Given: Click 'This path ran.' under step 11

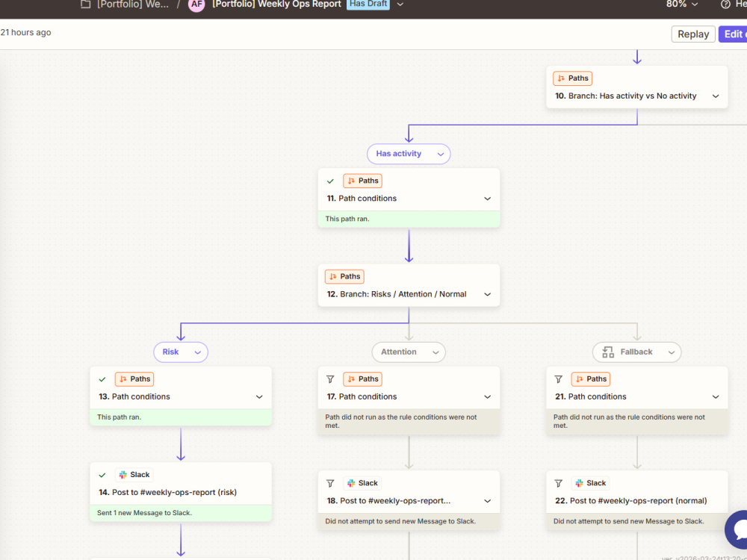Looking at the screenshot, I should point(347,219).
